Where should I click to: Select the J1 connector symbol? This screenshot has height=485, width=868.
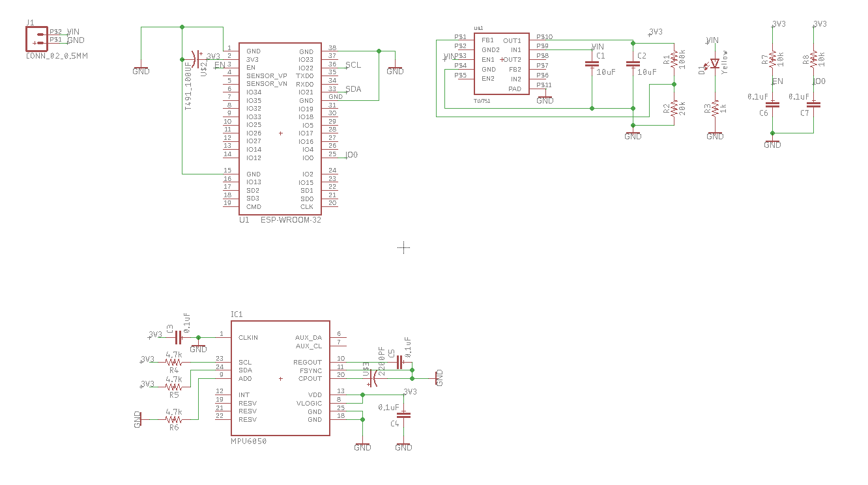pos(36,38)
